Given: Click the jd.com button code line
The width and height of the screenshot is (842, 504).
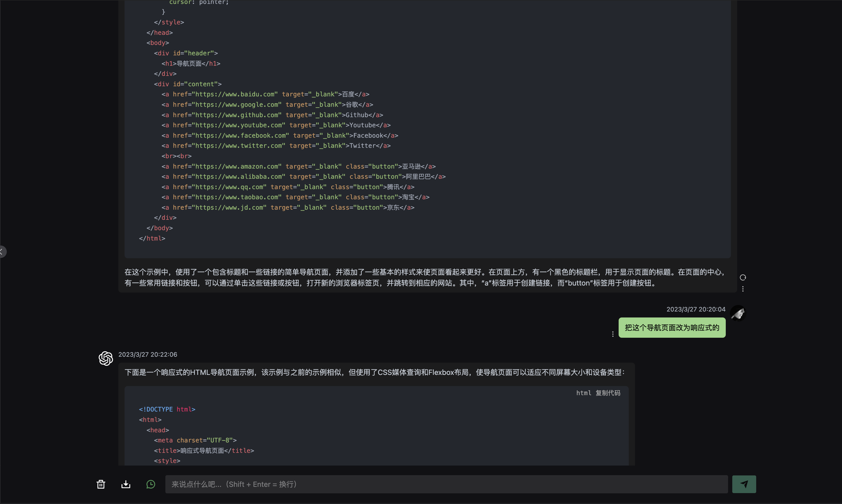Looking at the screenshot, I should click(288, 208).
